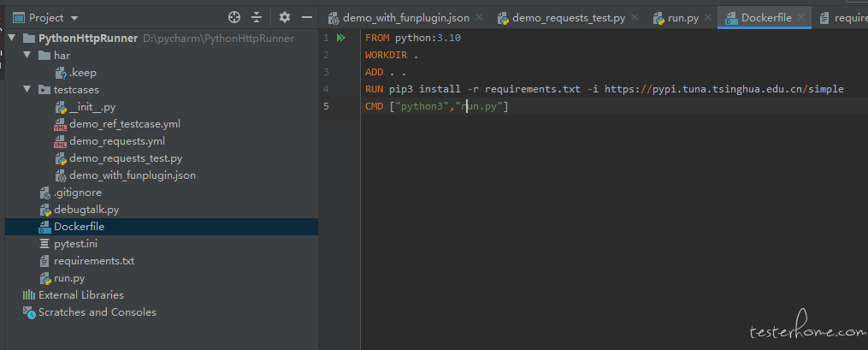The width and height of the screenshot is (868, 350).
Task: Click the project path D:\pycharm\PythonHttpRunner
Action: coord(219,39)
